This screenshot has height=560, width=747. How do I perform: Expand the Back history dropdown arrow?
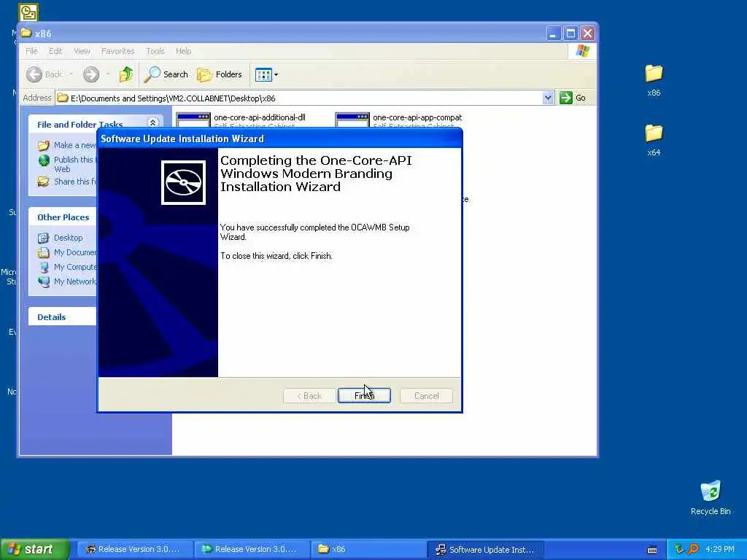pos(71,74)
